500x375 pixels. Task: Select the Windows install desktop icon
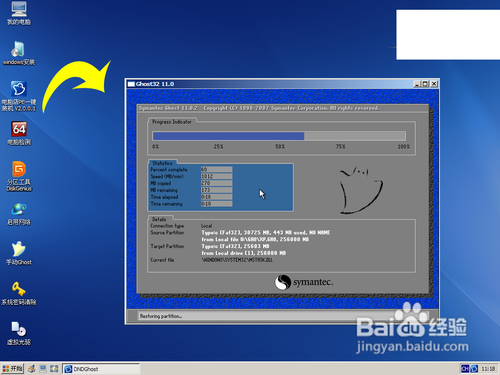pyautogui.click(x=19, y=53)
